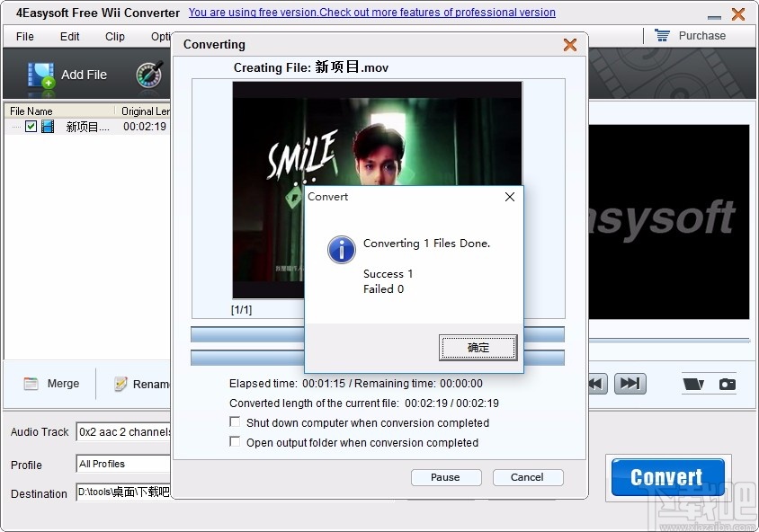Image resolution: width=759 pixels, height=532 pixels.
Task: Click the 'Failed 0' text
Action: [383, 289]
